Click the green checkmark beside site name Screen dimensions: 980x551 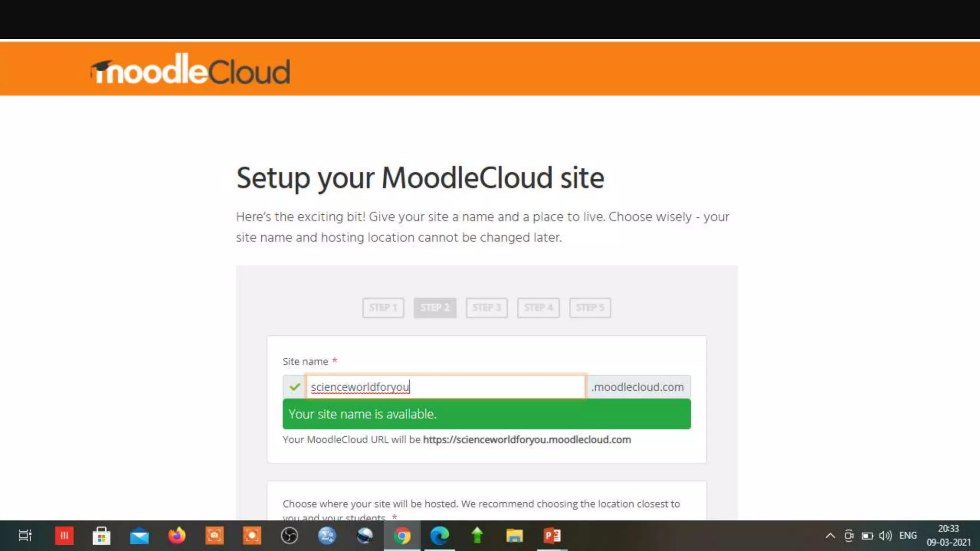294,386
